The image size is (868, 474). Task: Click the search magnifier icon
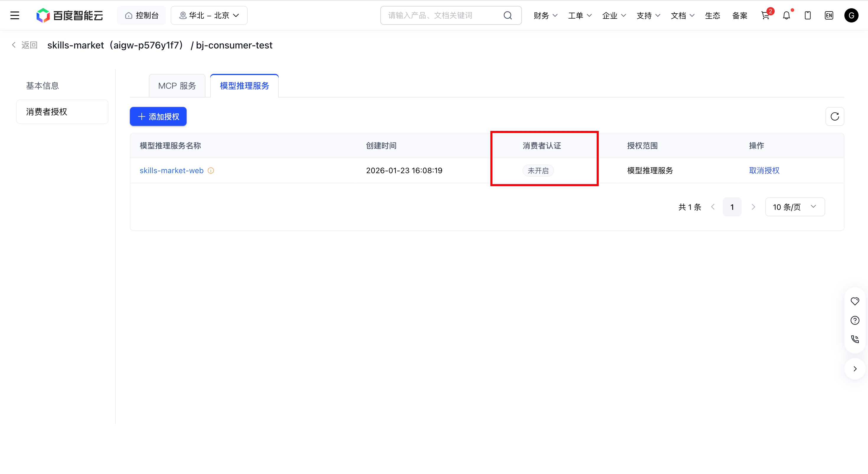tap(508, 16)
